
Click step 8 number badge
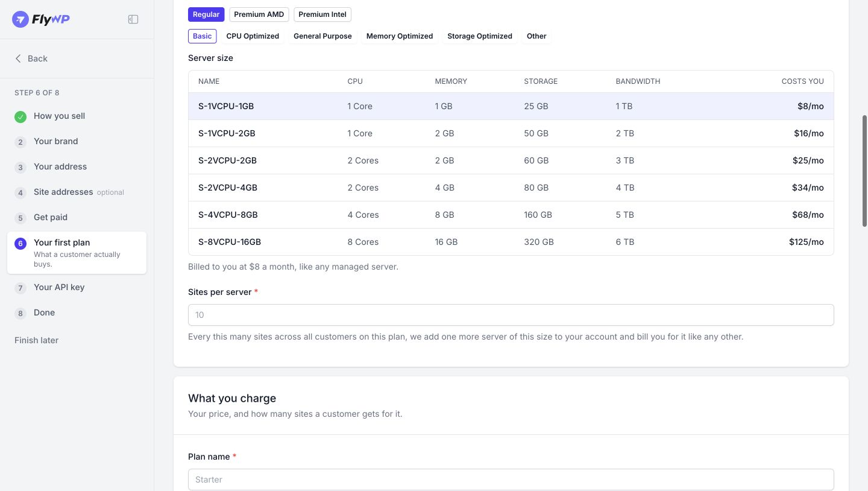[x=20, y=314]
